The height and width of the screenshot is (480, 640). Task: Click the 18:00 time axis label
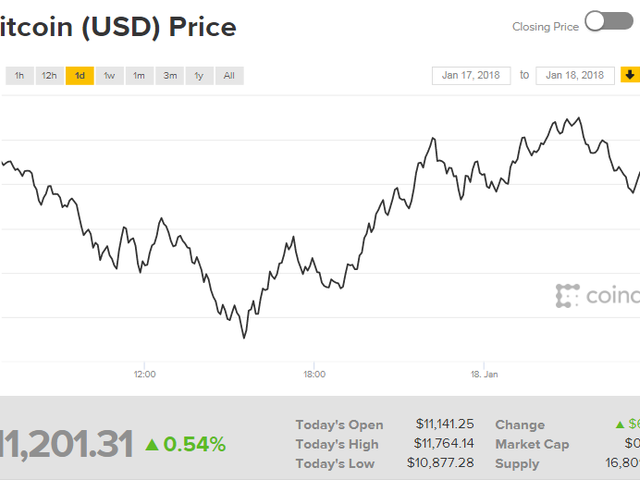(314, 374)
